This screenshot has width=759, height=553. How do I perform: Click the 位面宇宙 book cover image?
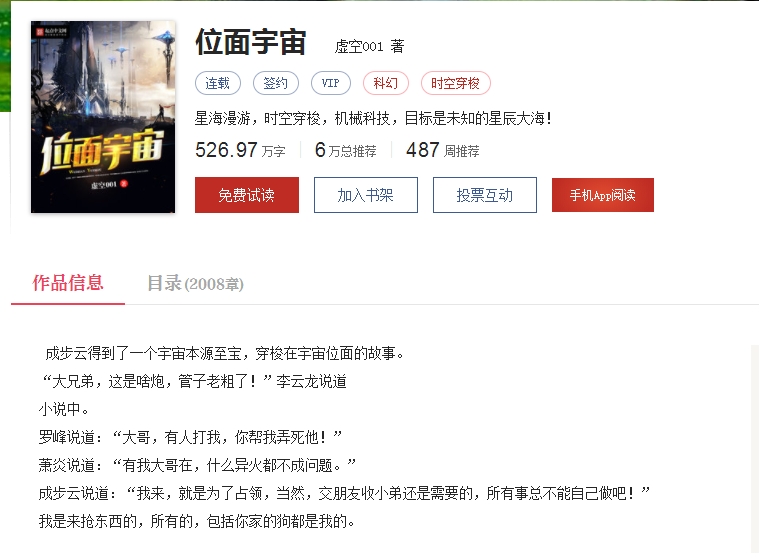coord(103,117)
